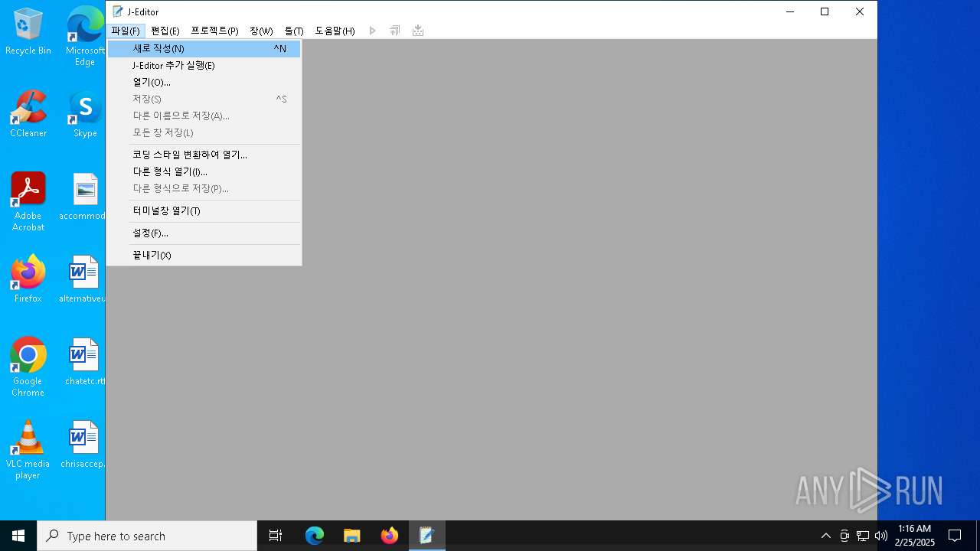The width and height of the screenshot is (980, 551).
Task: Click the taskbar search box
Action: pos(147,536)
